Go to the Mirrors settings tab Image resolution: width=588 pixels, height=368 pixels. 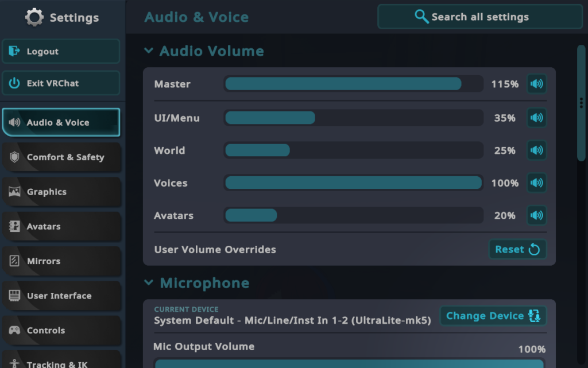[x=61, y=261]
